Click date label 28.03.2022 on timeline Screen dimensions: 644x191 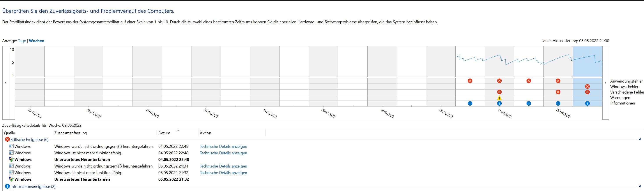click(x=446, y=113)
